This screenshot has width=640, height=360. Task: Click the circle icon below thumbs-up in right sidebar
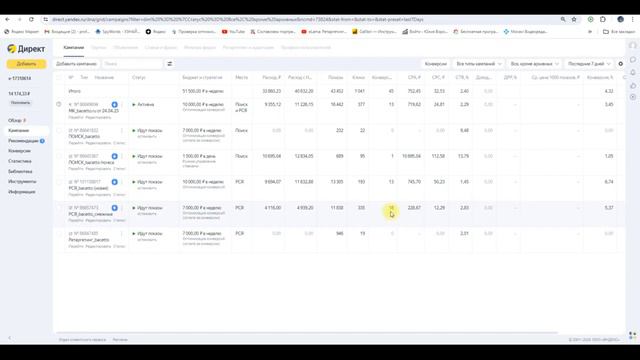click(x=633, y=97)
